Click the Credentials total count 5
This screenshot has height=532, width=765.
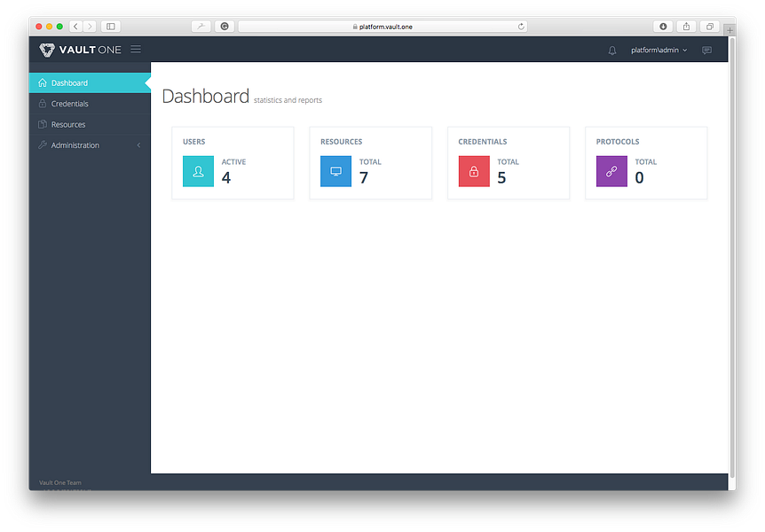click(501, 177)
